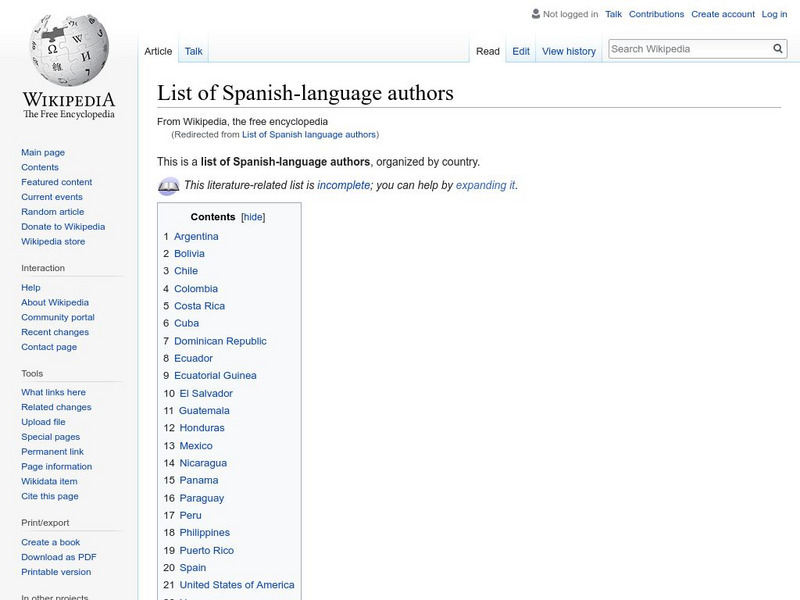Screen dimensions: 800x600
Task: Click the search magnifier icon
Action: click(778, 48)
